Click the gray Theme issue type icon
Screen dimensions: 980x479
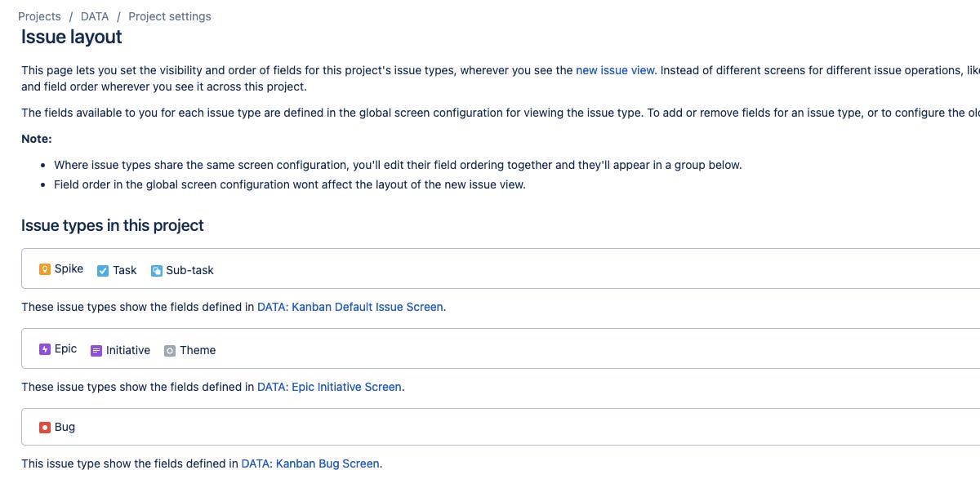[x=169, y=350]
